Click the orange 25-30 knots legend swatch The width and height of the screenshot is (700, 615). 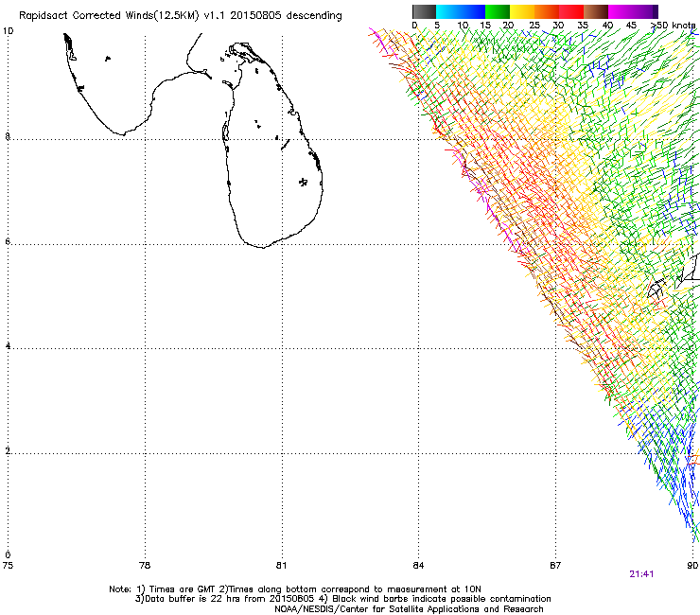pos(547,11)
